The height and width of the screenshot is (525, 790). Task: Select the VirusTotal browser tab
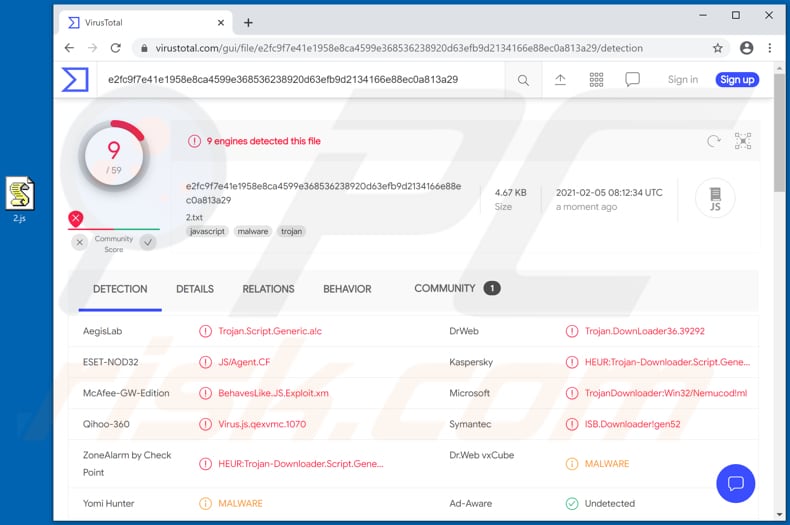(x=146, y=23)
